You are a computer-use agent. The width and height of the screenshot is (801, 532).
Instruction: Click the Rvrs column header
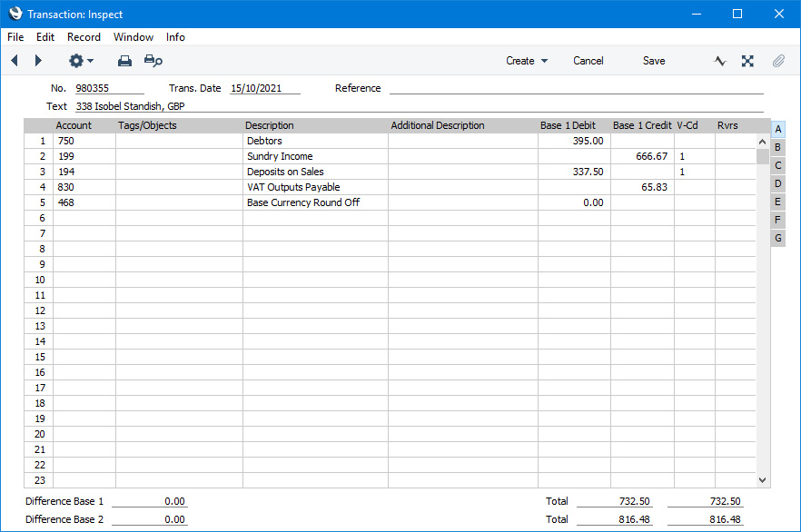point(727,125)
